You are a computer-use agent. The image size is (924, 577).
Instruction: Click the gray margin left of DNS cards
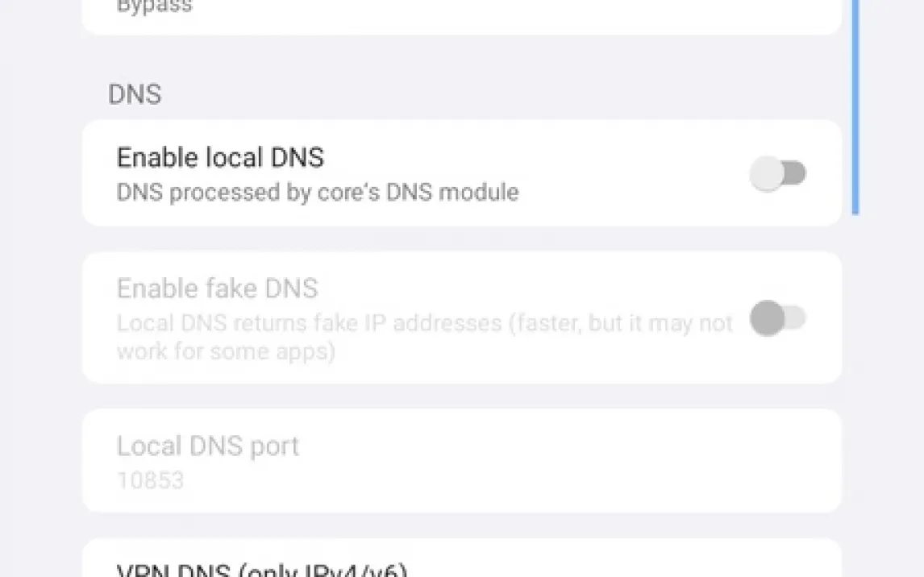click(x=40, y=322)
